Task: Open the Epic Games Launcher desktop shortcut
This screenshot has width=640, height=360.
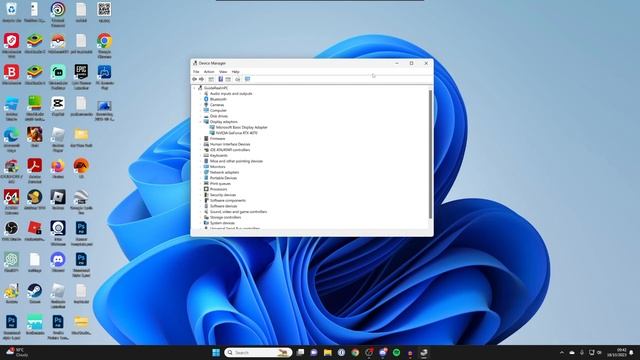Action: (81, 76)
